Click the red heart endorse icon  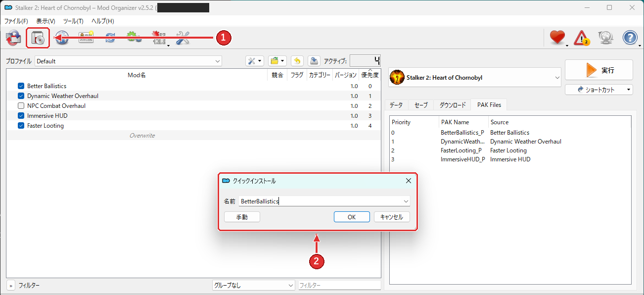(557, 38)
